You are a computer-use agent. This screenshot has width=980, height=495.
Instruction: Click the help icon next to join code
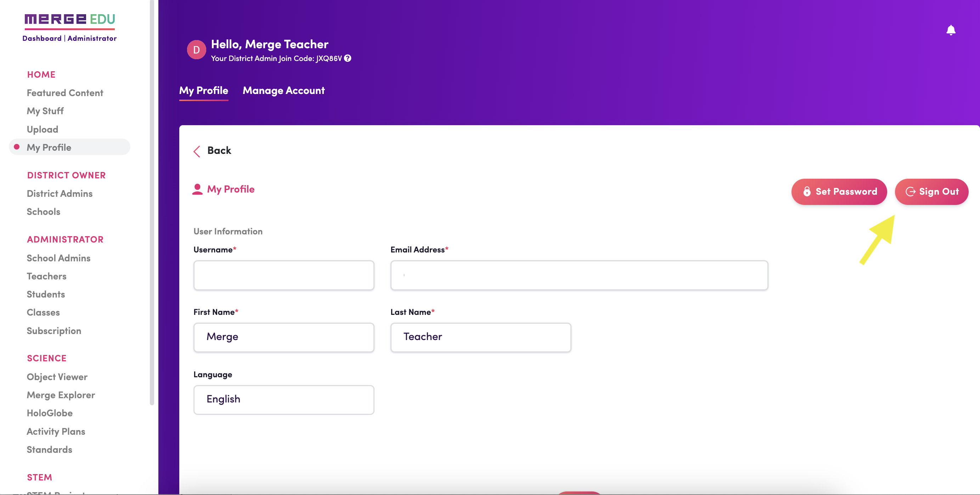pos(347,58)
